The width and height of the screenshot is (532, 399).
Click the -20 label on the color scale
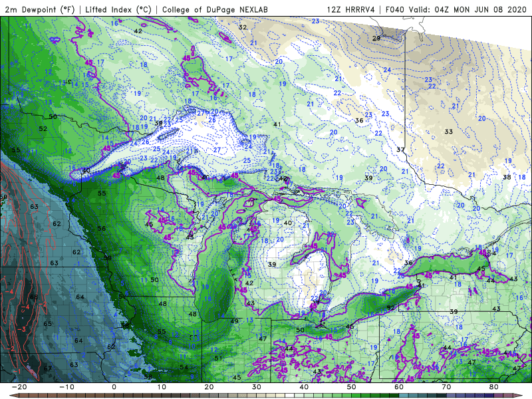[x=19, y=387]
